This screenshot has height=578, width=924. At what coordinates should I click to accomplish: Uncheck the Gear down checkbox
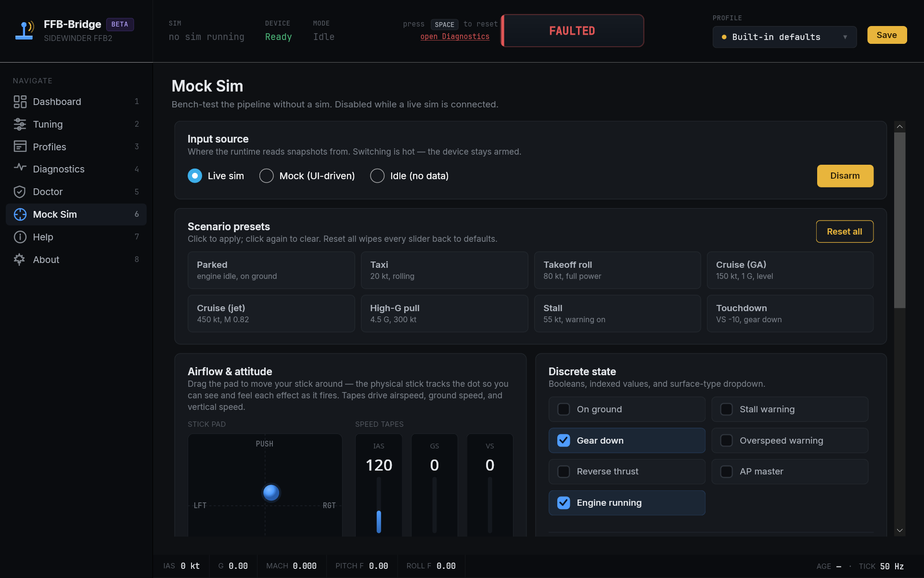[x=564, y=441]
